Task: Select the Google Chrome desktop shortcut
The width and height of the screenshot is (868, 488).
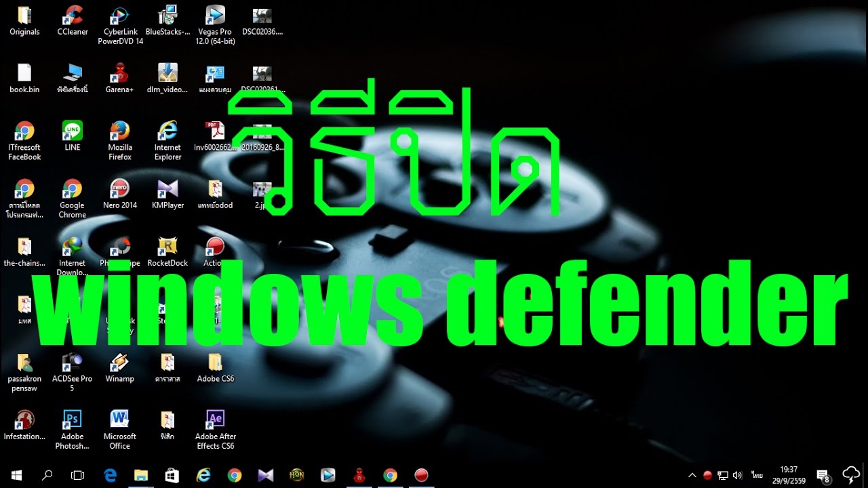Action: 72,199
